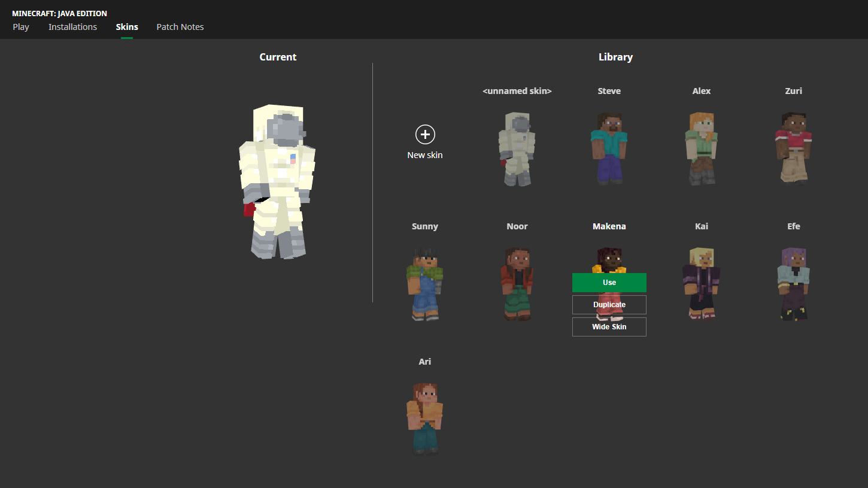Select the Kai skin thumbnail
Screen dimensions: 868x488
click(x=701, y=283)
